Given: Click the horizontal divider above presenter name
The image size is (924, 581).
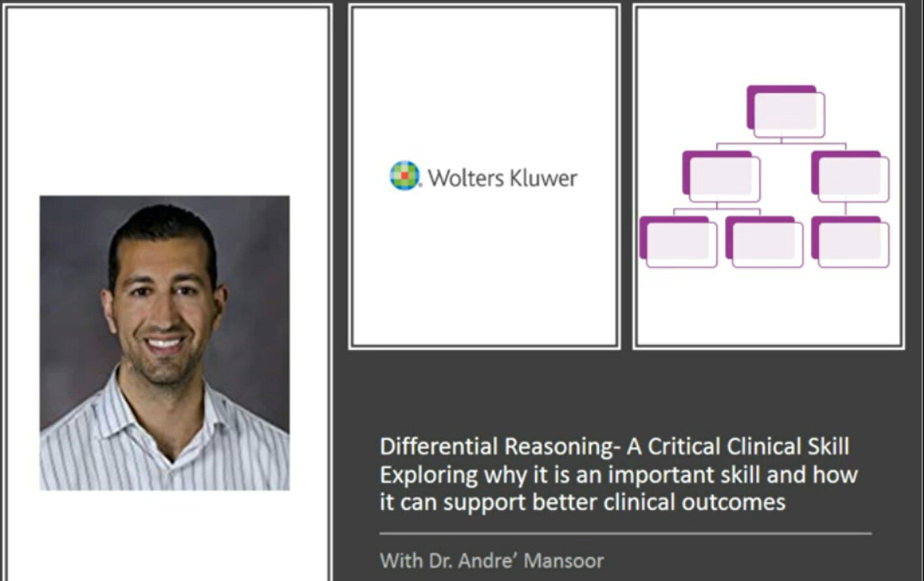Looking at the screenshot, I should (x=625, y=533).
